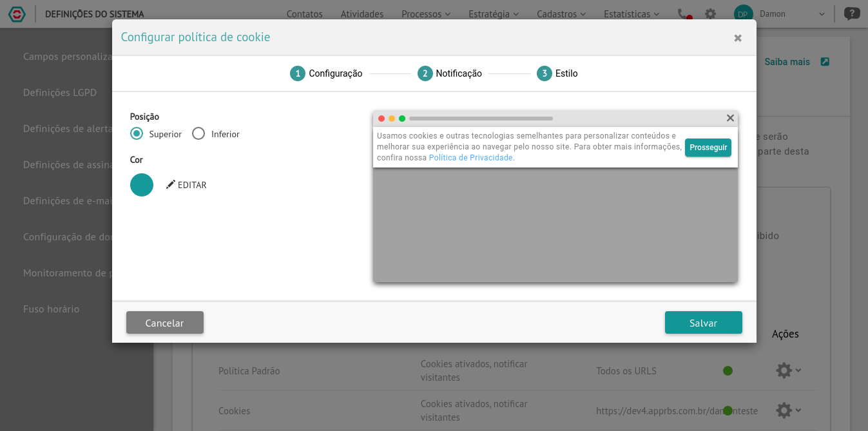Click the green dot in preview window title
The width and height of the screenshot is (868, 431).
point(402,119)
